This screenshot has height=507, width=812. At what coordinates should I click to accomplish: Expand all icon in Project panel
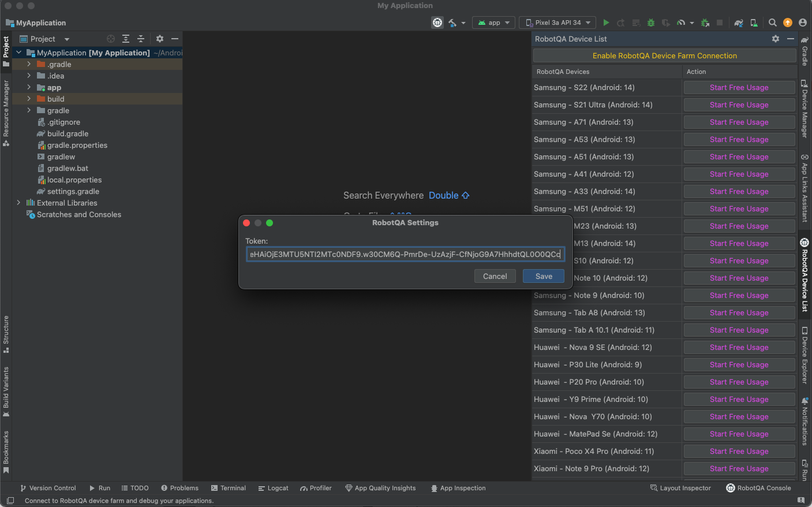click(x=126, y=39)
